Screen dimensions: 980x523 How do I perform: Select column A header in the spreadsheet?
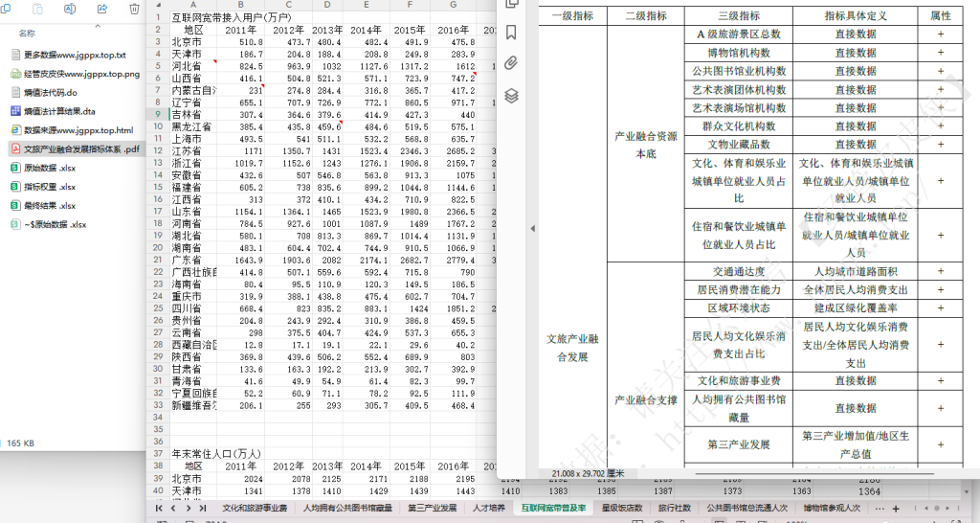tap(193, 5)
